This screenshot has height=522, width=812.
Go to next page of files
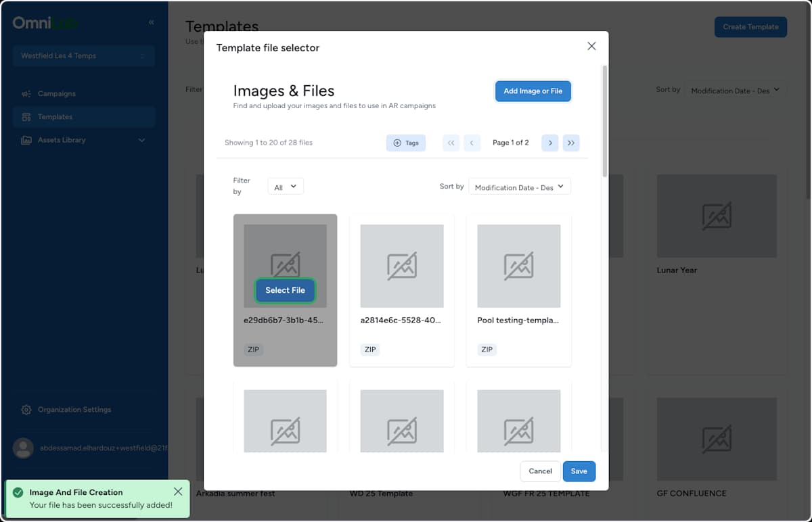coord(550,143)
